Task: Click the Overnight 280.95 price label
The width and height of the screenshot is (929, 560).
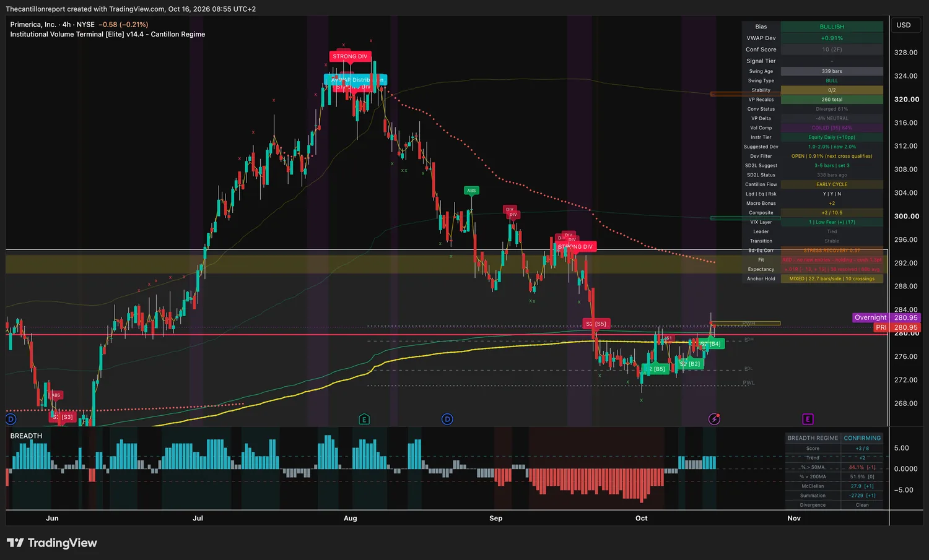Action: coord(887,317)
